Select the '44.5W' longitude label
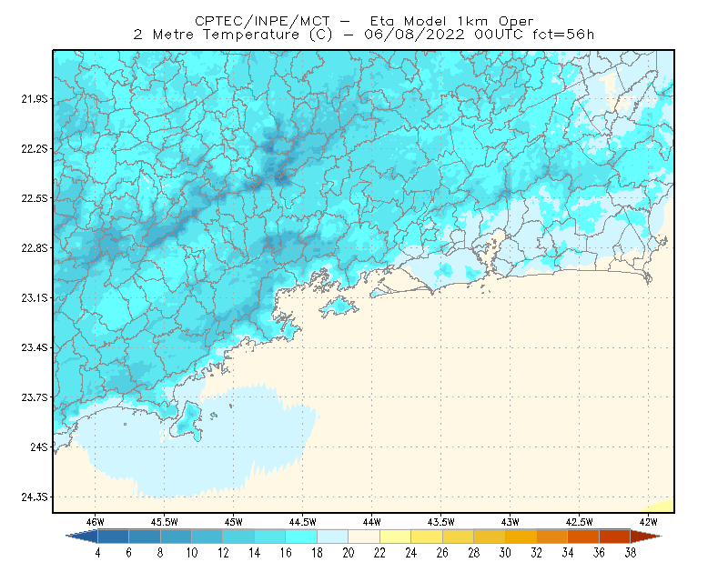This screenshot has width=728, height=562. [303, 522]
